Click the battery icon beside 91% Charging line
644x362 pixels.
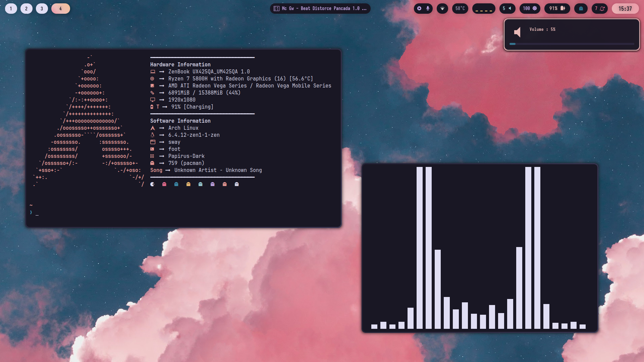pos(152,107)
